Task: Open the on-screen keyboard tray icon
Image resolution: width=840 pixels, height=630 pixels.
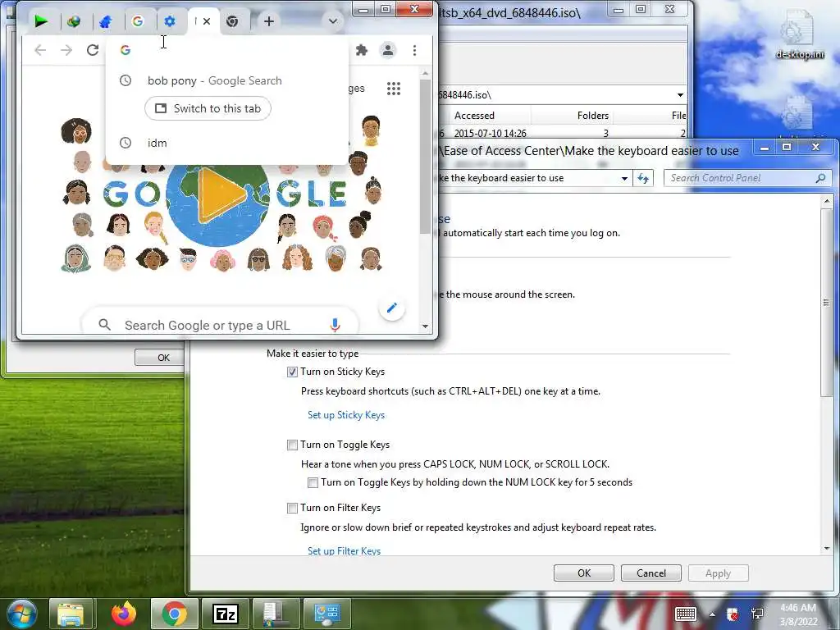Action: (685, 614)
